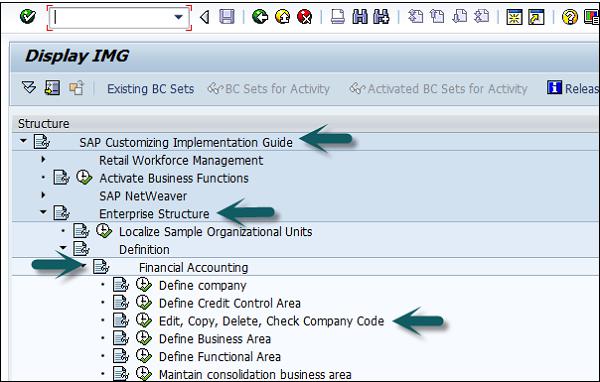Click Expand All subnodes icon
Screen dimensions: 600x382
coord(29,88)
